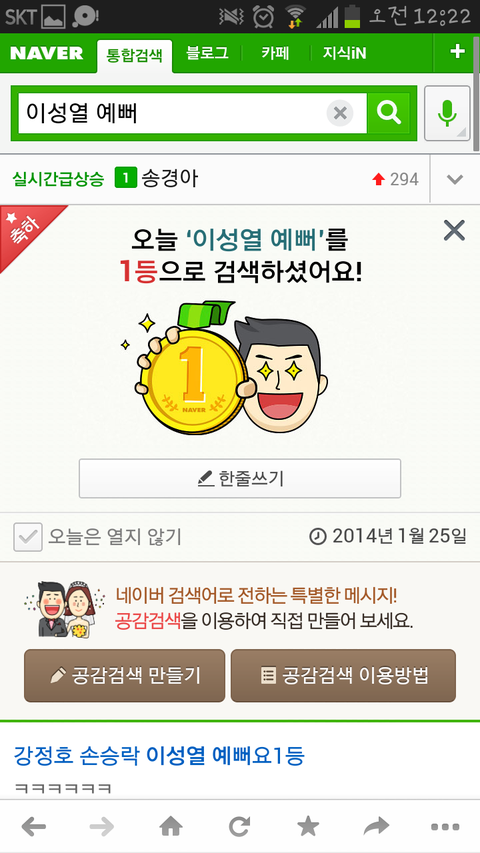Tap the 공감검색 만들기 button
This screenshot has width=480, height=853.
point(125,675)
